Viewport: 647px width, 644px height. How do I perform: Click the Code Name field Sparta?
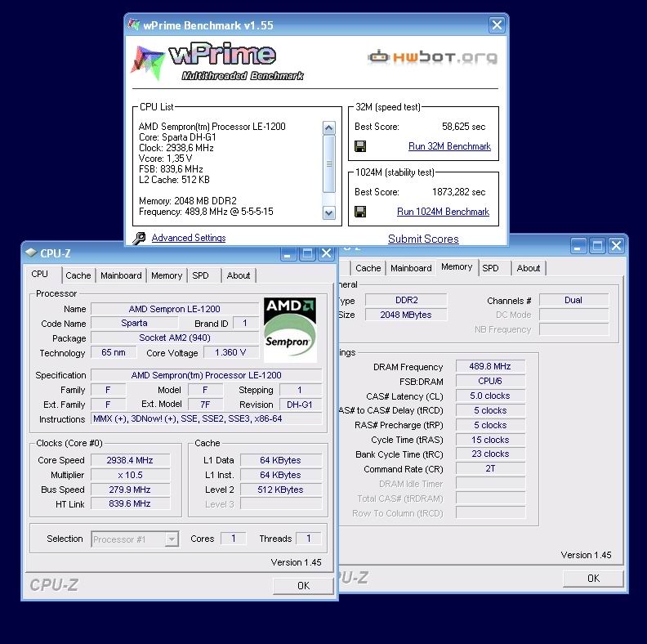point(134,323)
